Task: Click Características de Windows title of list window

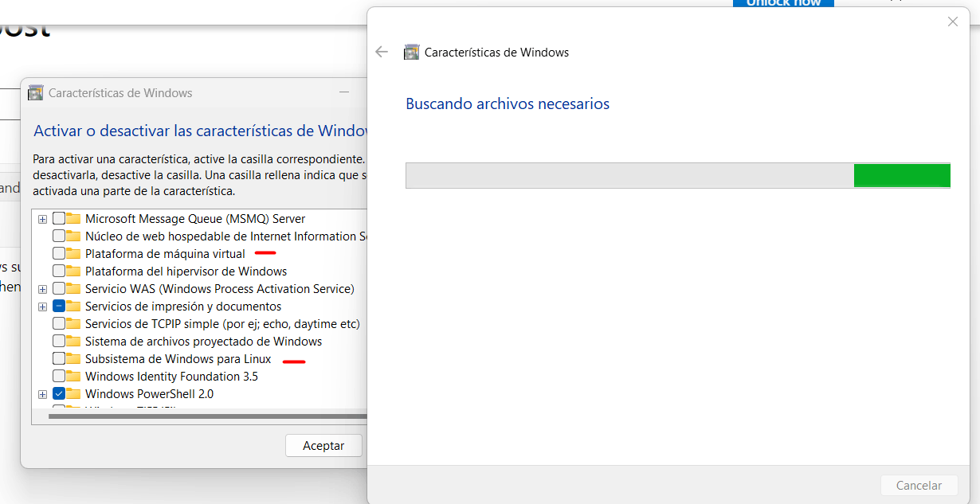Action: click(120, 92)
